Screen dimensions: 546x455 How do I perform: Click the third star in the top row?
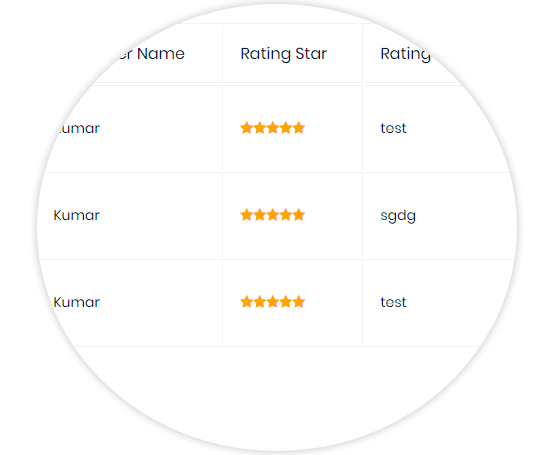pos(273,128)
